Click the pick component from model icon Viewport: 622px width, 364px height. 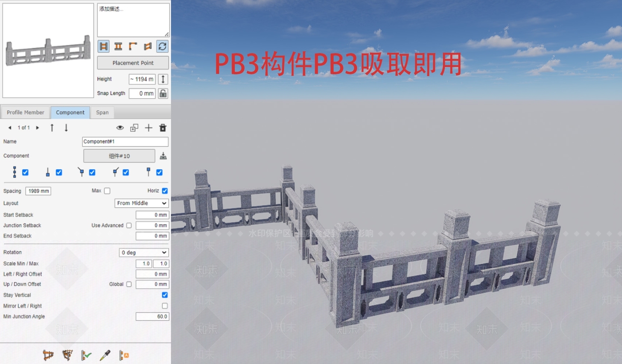coord(163,156)
